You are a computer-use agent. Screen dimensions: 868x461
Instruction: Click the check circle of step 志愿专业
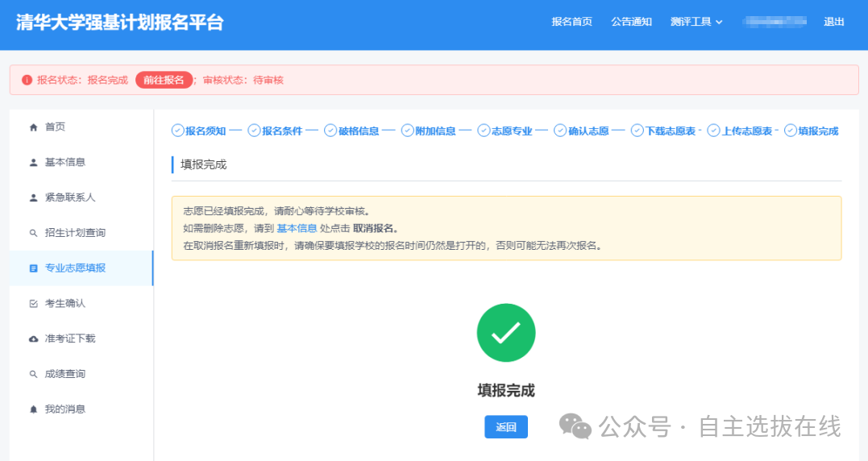484,131
